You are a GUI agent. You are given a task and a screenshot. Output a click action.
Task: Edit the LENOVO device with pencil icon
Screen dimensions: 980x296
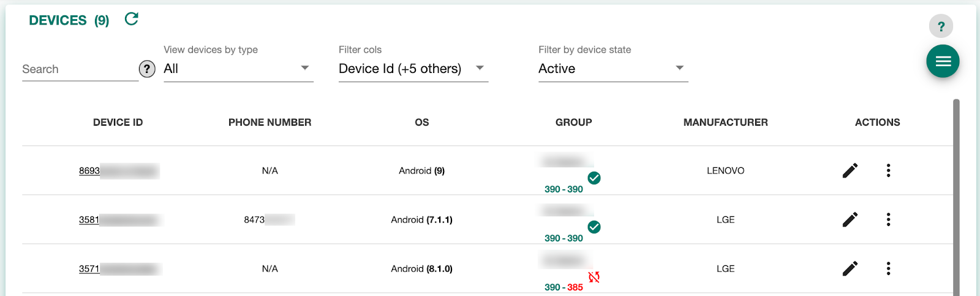click(x=850, y=170)
